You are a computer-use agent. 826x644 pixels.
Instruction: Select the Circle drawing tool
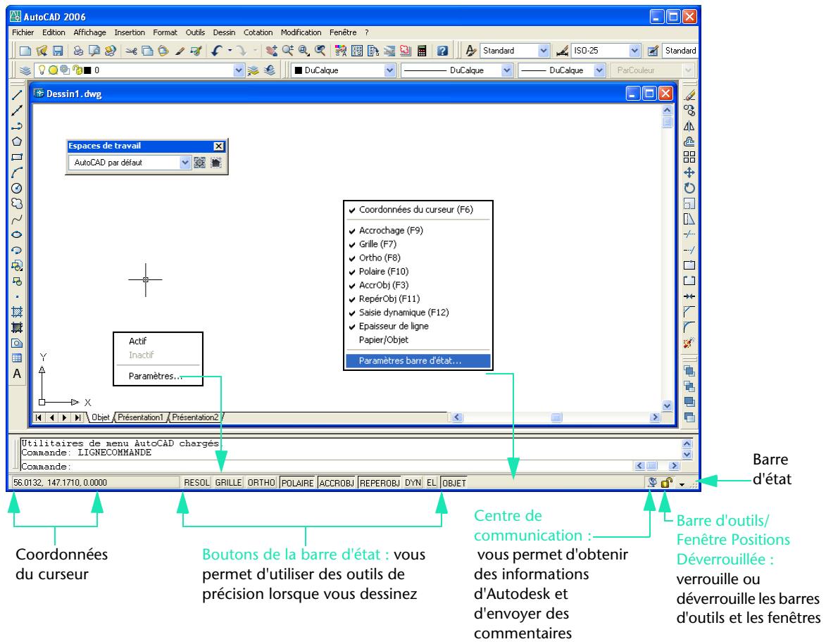(x=17, y=188)
